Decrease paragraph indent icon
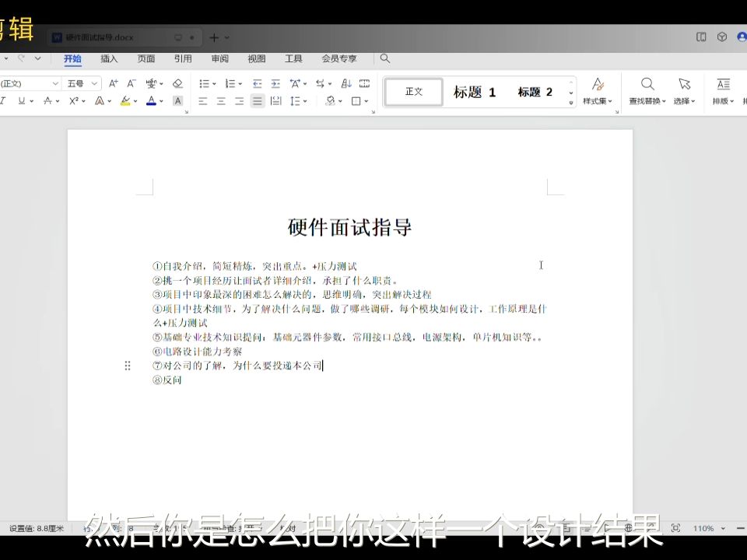This screenshot has width=747, height=560. 258,84
